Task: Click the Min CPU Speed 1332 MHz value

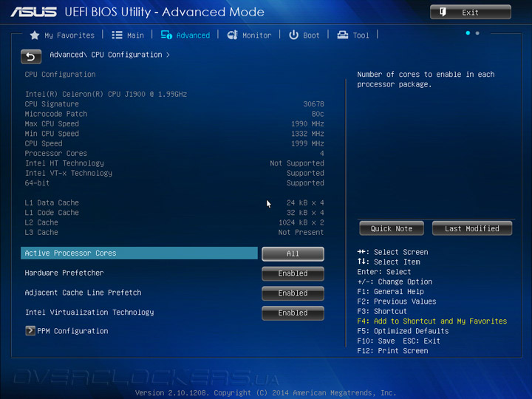Action: (307, 134)
